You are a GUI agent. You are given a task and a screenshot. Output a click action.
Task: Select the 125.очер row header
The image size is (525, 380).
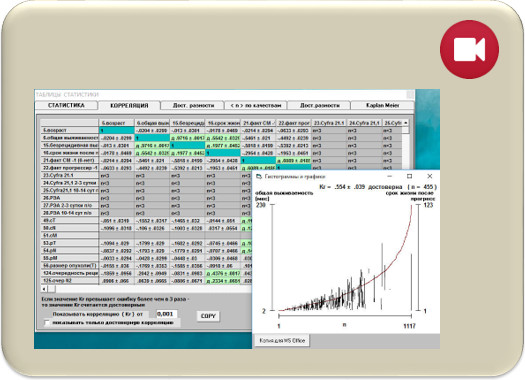[x=70, y=281]
